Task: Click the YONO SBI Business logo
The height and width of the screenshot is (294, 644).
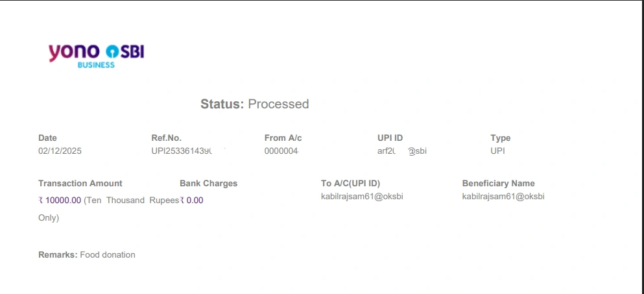Action: [x=96, y=55]
